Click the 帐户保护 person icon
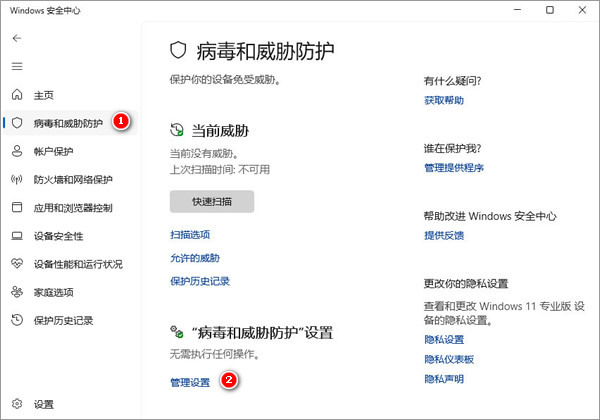Image resolution: width=600 pixels, height=420 pixels. coord(16,151)
